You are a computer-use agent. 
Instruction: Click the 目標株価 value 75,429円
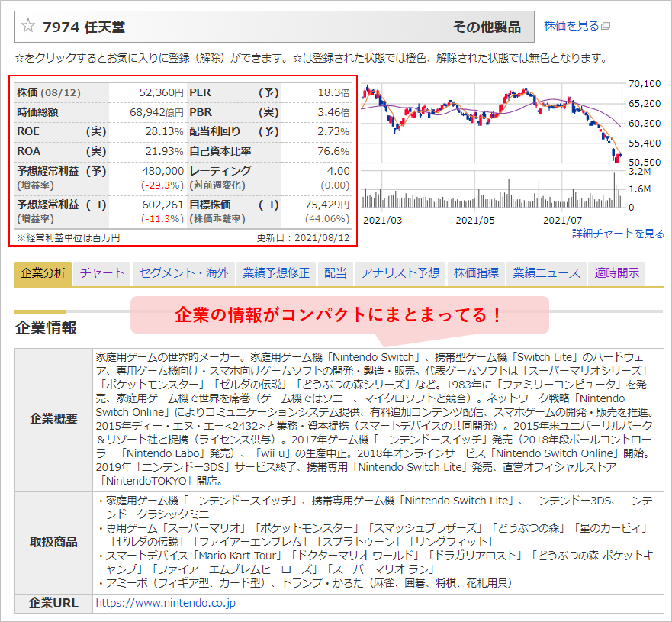pyautogui.click(x=327, y=205)
